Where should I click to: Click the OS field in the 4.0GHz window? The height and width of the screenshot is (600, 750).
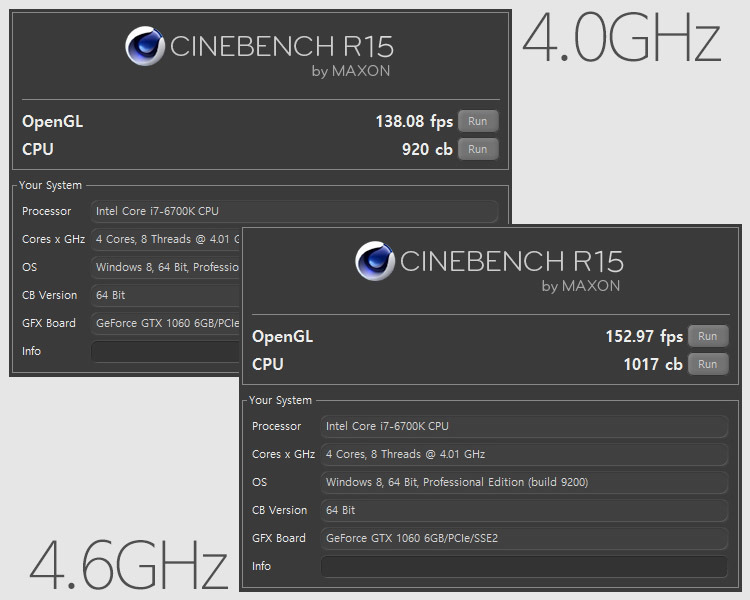165,267
